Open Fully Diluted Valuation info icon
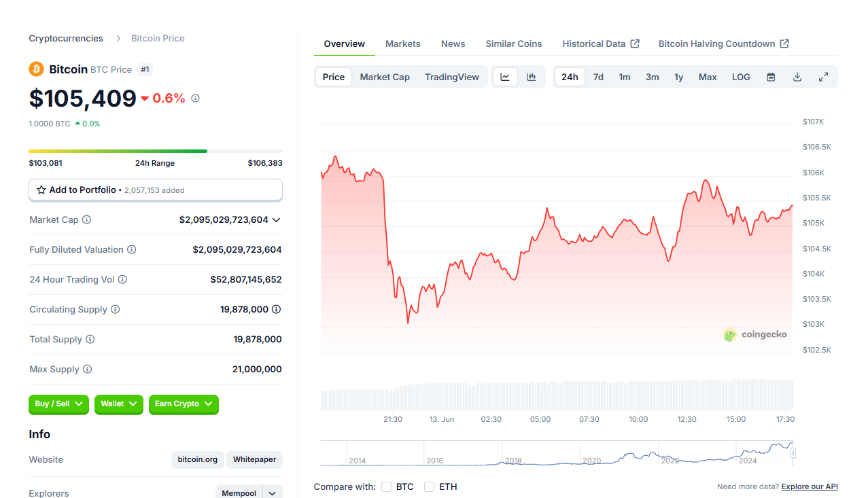Viewport: 868px width, 498px height. (x=132, y=250)
